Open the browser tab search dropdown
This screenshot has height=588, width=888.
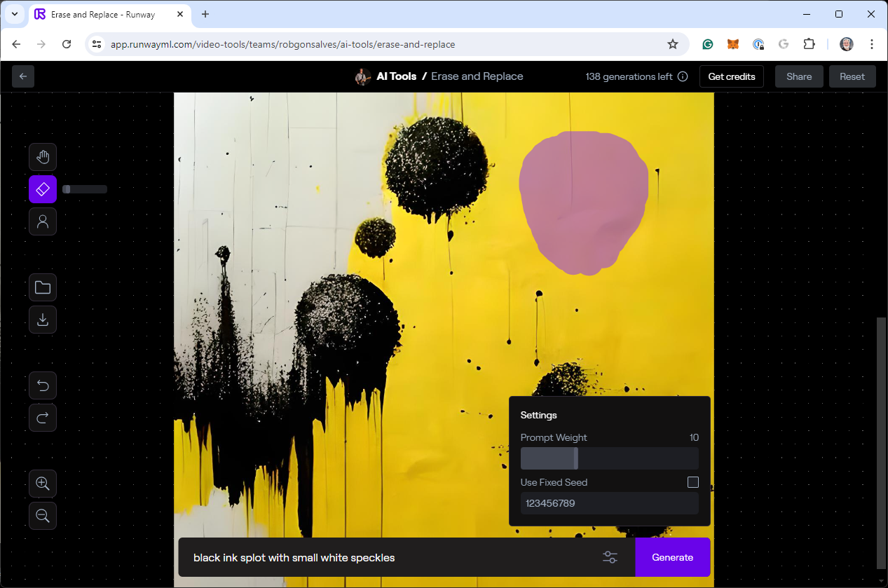pos(14,14)
